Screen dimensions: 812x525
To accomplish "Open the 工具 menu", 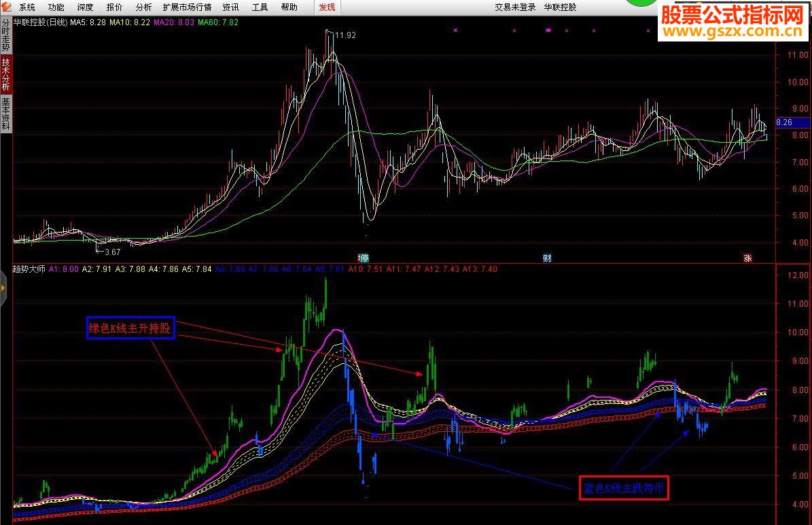I will (260, 7).
